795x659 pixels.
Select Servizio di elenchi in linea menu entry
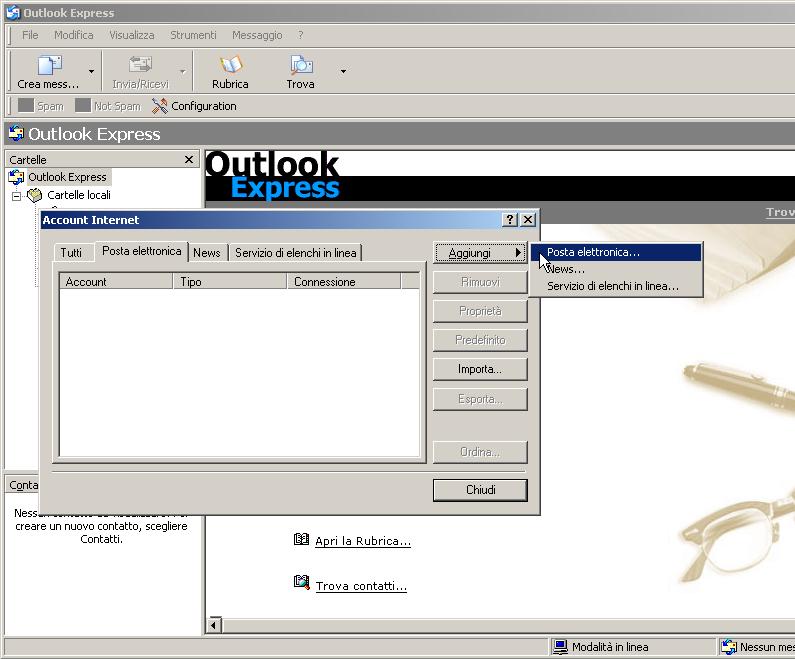tap(612, 286)
